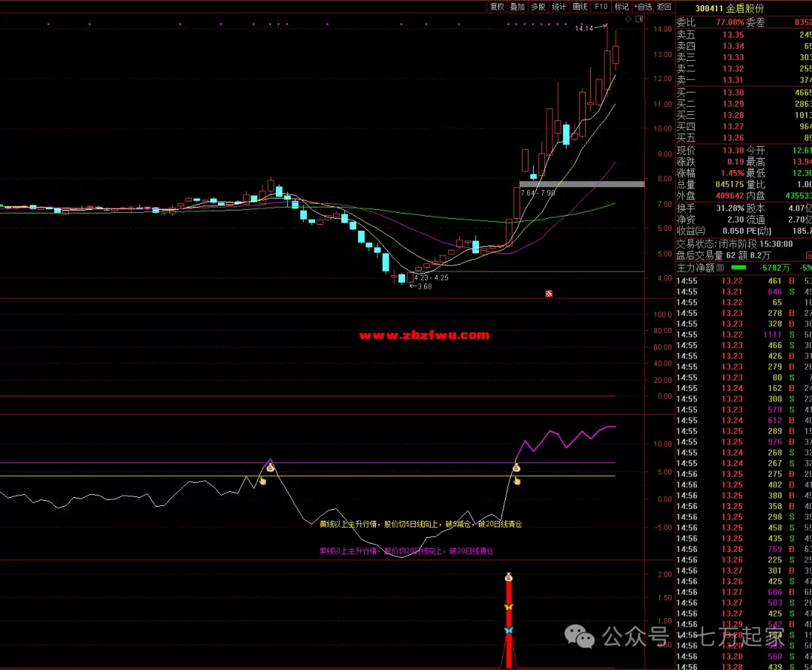Select the 卖一 13.31 ask row
Screen dimensions: 812x670
[x=744, y=80]
